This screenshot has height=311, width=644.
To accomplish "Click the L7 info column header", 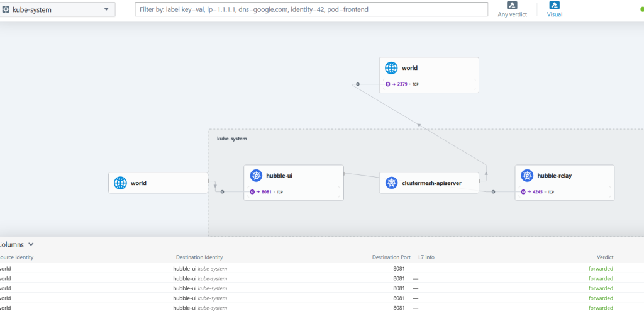I will pyautogui.click(x=426, y=257).
